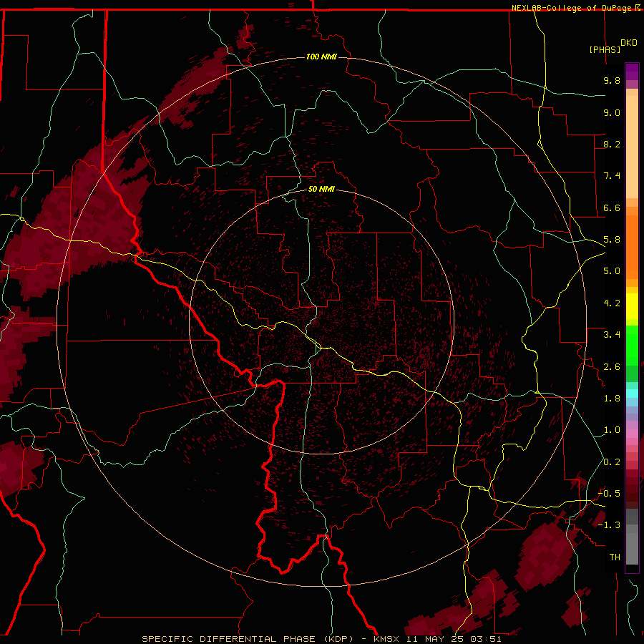The height and width of the screenshot is (644, 644).
Task: Click the light peach swatch on color bar
Action: click(x=632, y=147)
